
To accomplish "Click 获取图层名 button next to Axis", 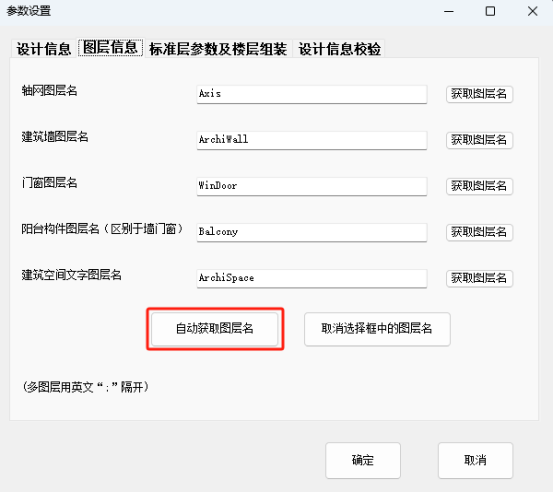I will pyautogui.click(x=479, y=94).
